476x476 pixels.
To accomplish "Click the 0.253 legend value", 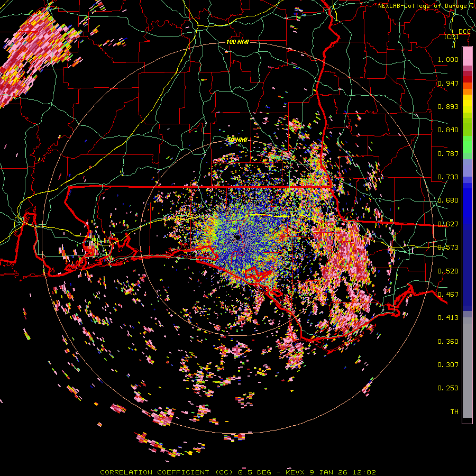I will (x=448, y=388).
